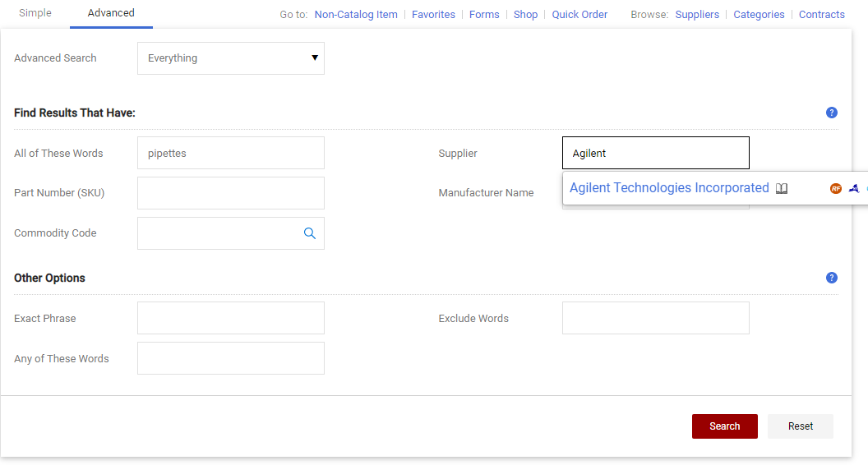Viewport: 868px width, 465px height.
Task: Open the Favorites link
Action: (433, 15)
